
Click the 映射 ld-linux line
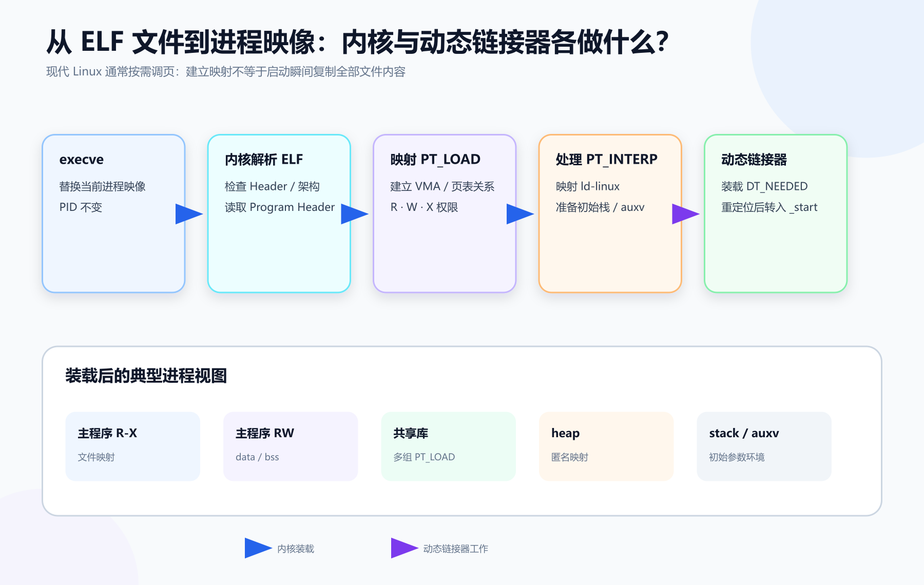[588, 186]
